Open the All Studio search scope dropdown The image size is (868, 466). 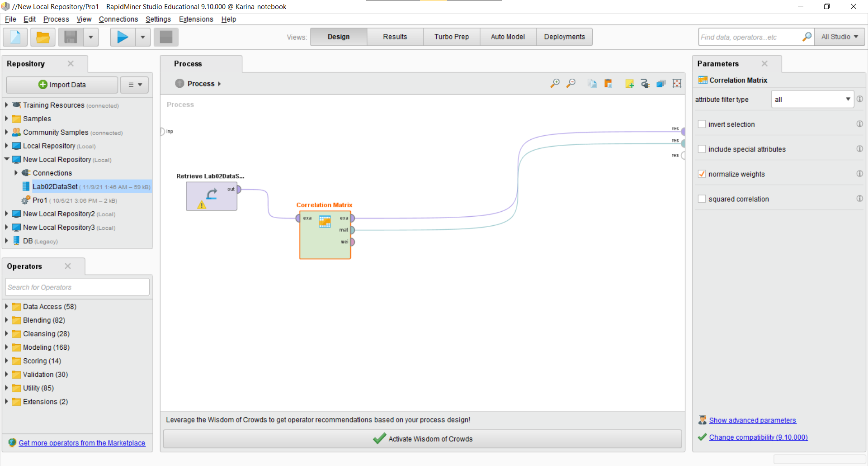pyautogui.click(x=840, y=37)
